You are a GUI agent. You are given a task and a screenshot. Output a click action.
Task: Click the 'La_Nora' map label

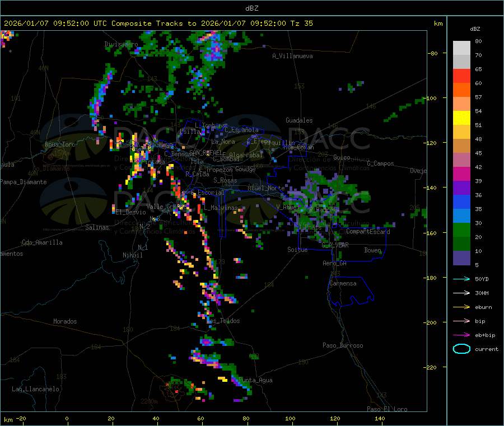(223, 142)
